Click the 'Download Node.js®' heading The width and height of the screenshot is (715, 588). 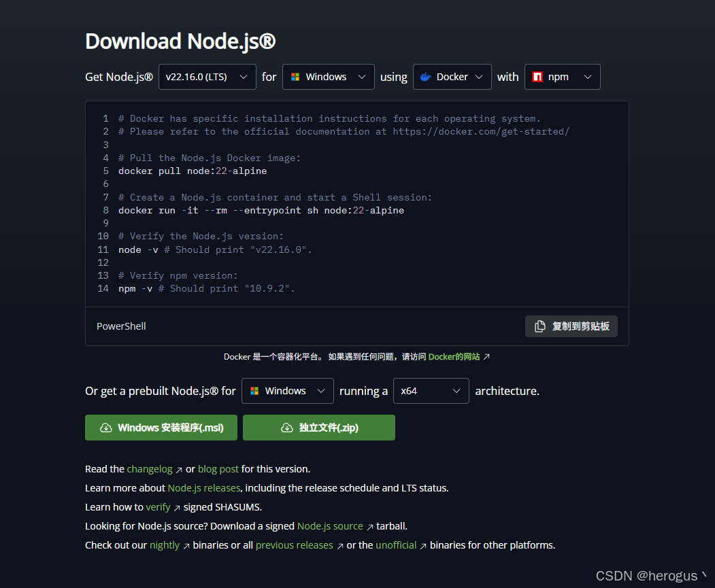point(180,41)
